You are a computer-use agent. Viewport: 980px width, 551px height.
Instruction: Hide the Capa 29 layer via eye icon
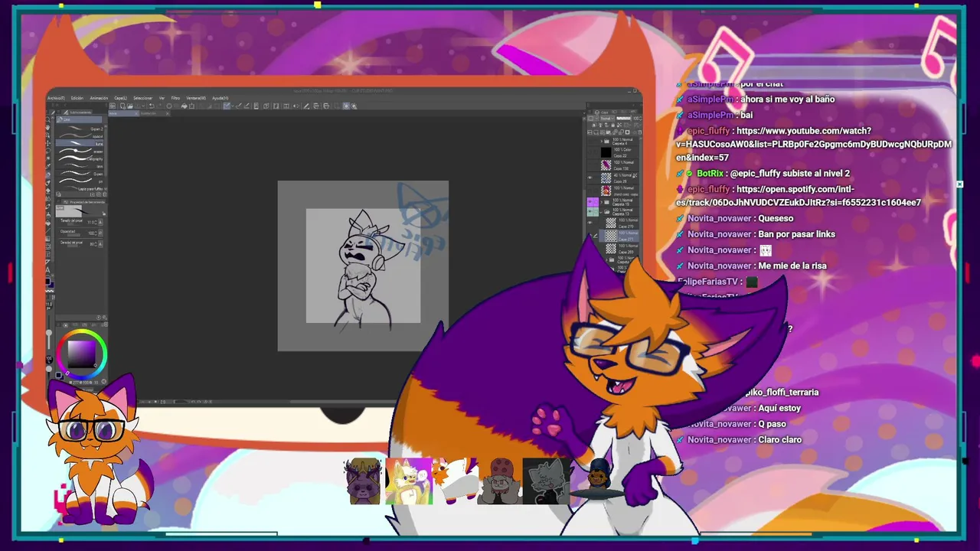(590, 178)
